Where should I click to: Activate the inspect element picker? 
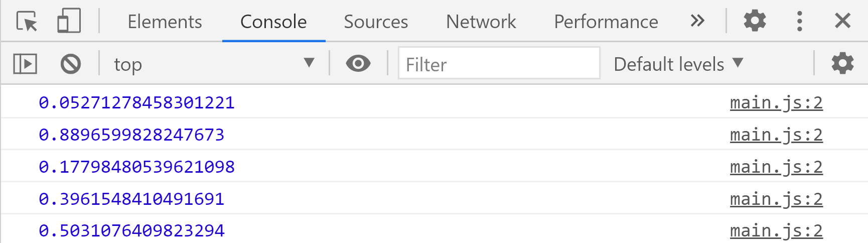27,22
